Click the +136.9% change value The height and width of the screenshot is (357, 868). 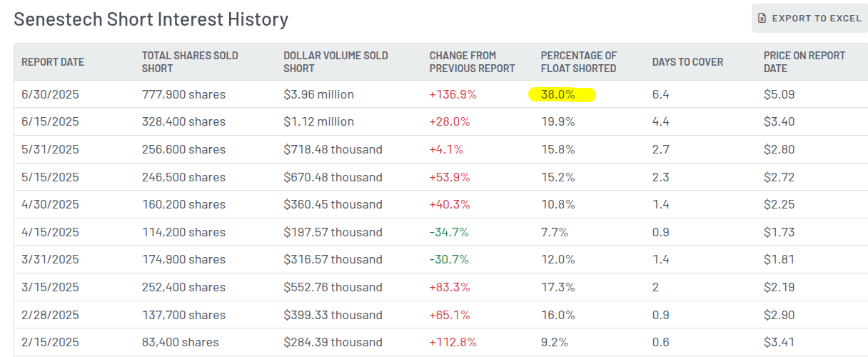coord(453,94)
